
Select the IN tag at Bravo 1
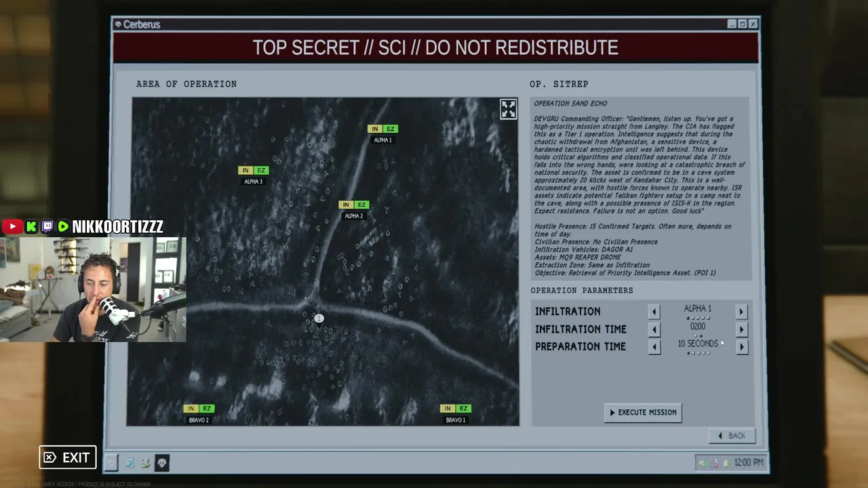pos(448,409)
